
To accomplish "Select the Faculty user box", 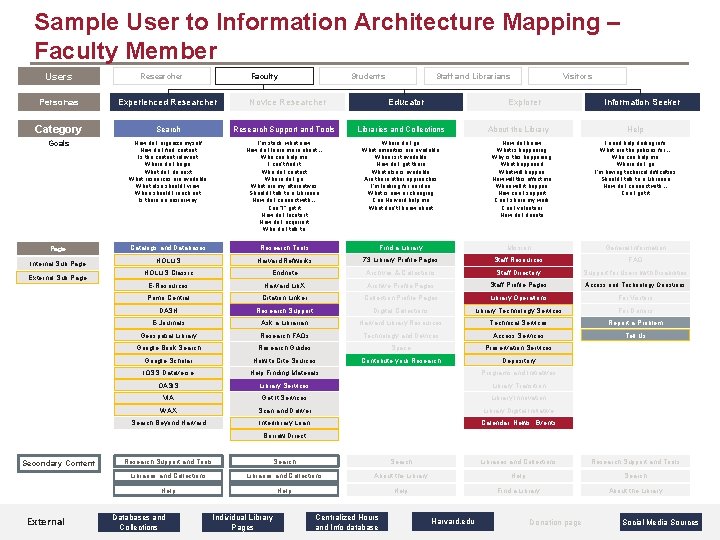I will pyautogui.click(x=264, y=76).
